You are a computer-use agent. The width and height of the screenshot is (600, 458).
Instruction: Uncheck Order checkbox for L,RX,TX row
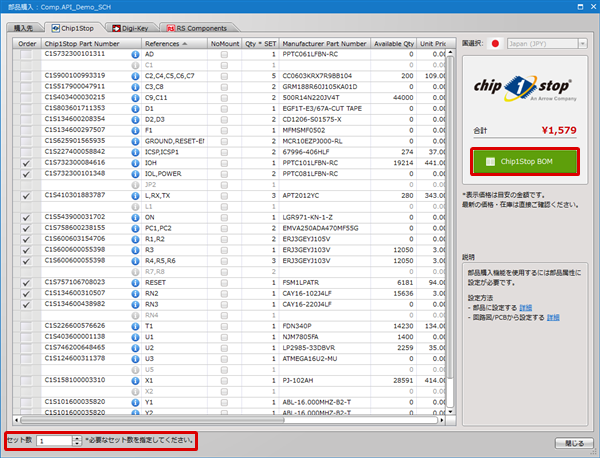pos(26,196)
